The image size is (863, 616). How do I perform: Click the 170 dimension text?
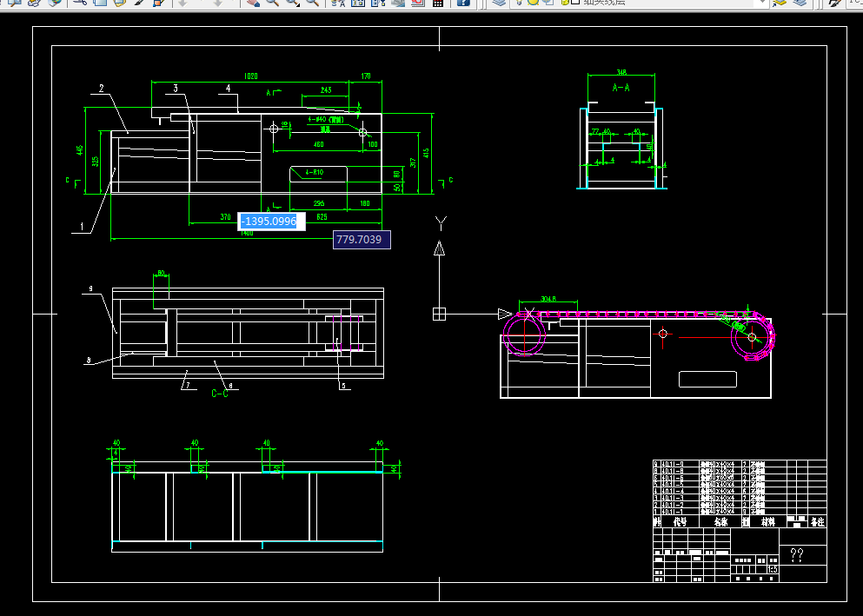(366, 76)
